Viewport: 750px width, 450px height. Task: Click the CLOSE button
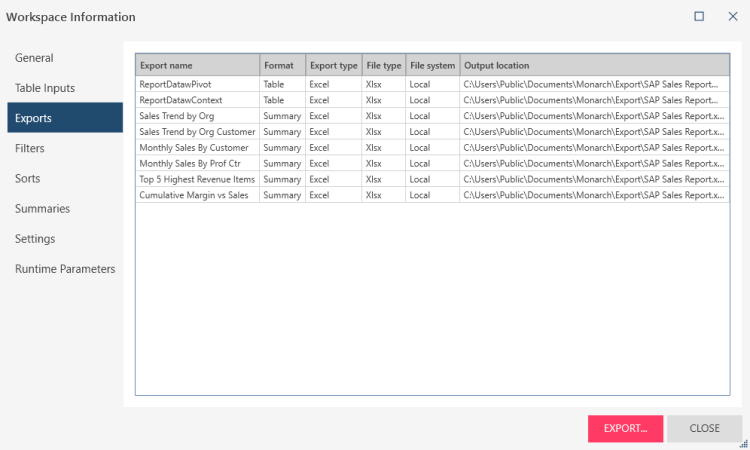tap(704, 428)
